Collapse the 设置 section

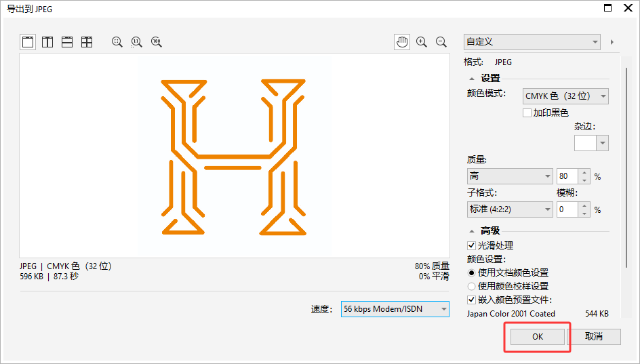[x=472, y=79]
